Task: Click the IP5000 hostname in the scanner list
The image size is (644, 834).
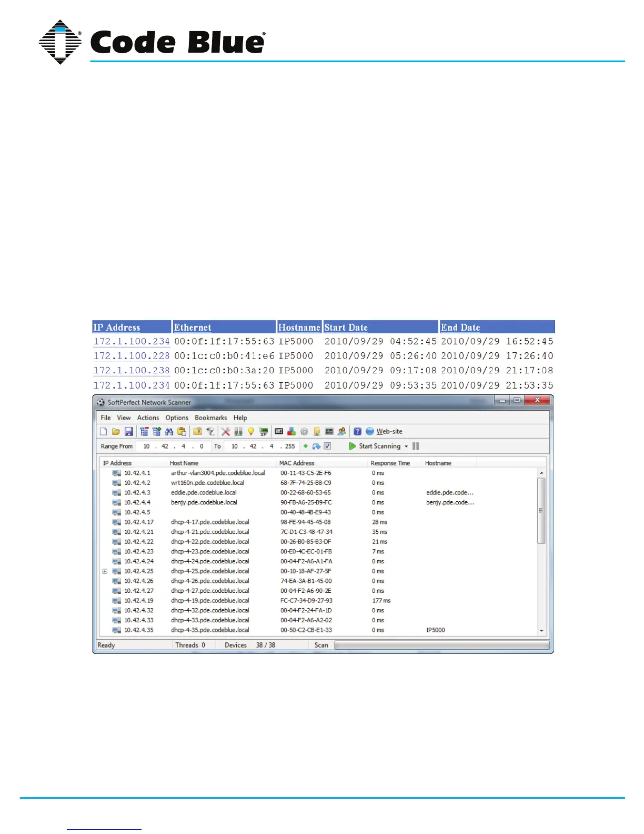Action: 435,630
